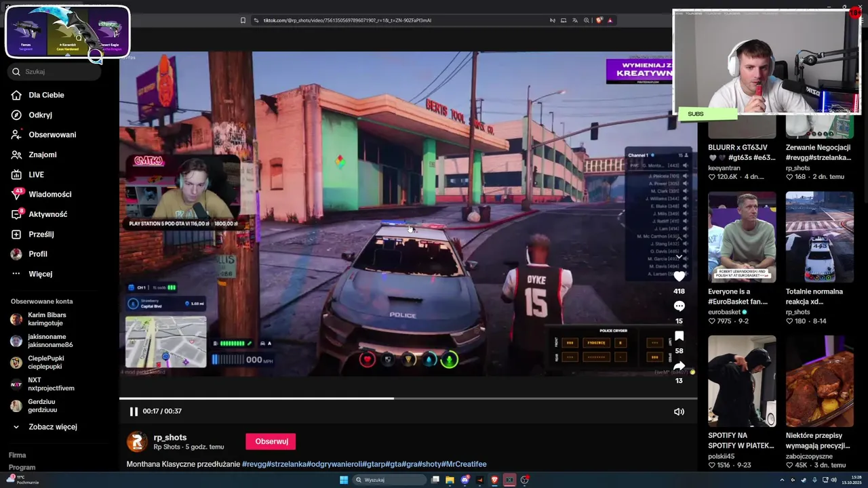The width and height of the screenshot is (868, 488).
Task: Open the Windows Start menu
Action: (x=344, y=480)
